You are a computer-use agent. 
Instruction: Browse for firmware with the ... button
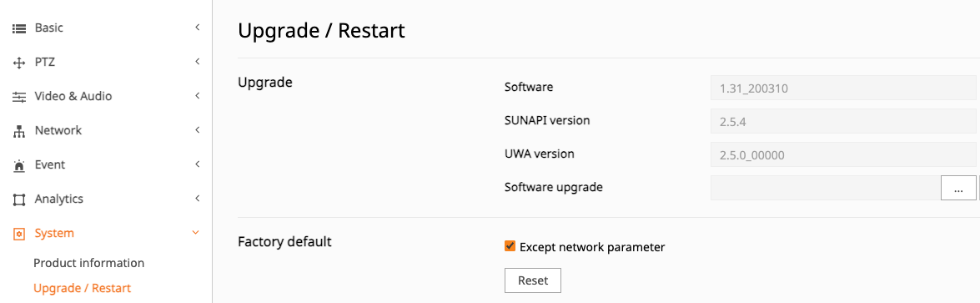958,188
